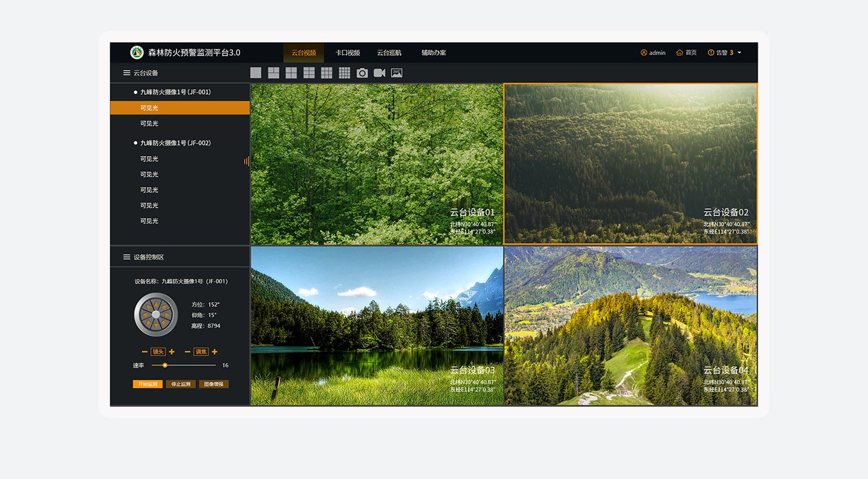Select the 云台设备04 video feed

tap(631, 326)
